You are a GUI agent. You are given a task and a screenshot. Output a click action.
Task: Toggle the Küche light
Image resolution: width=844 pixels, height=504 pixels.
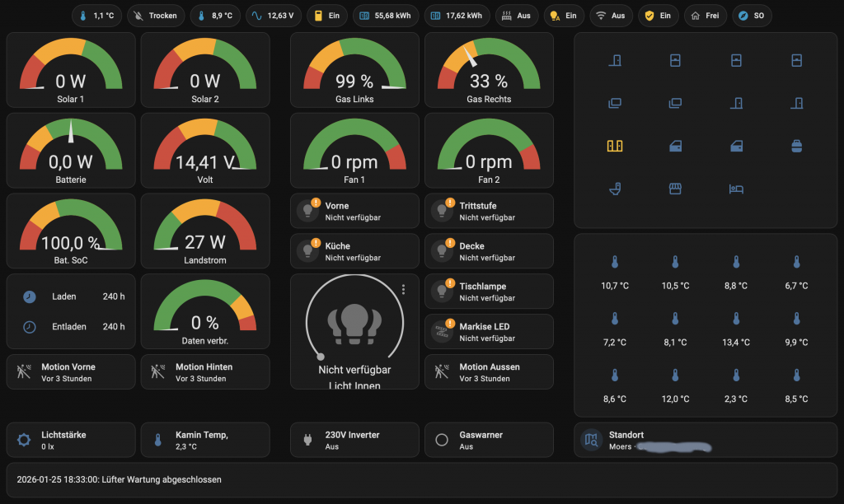[x=308, y=251]
